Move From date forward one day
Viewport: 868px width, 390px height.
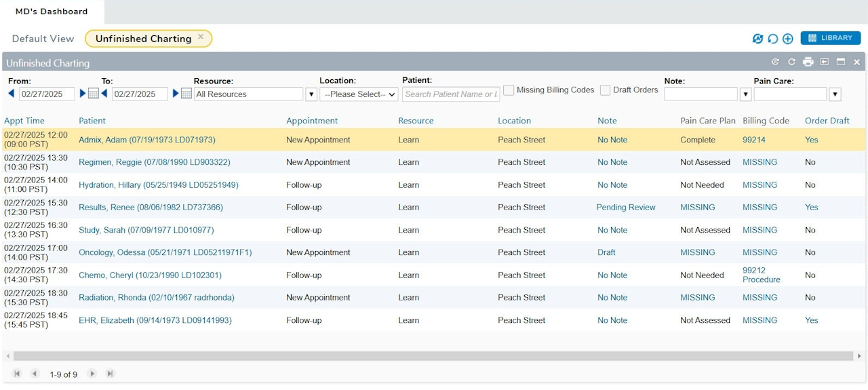pyautogui.click(x=83, y=94)
